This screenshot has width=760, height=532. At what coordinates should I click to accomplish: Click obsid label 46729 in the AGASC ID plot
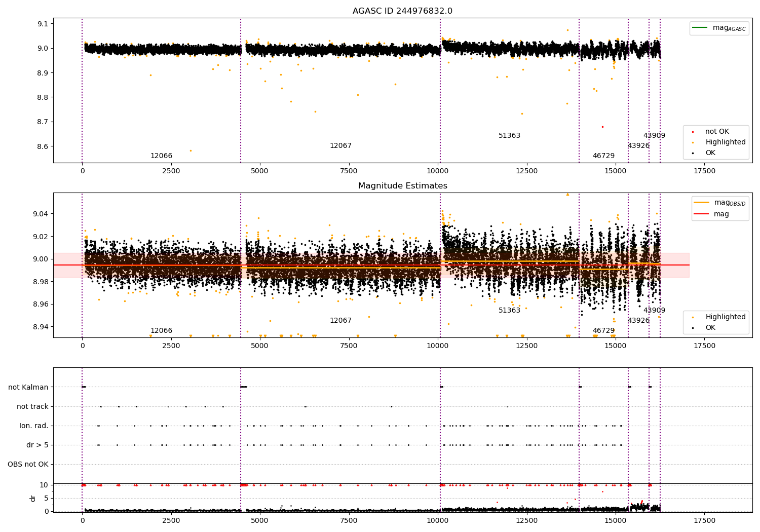pyautogui.click(x=603, y=156)
